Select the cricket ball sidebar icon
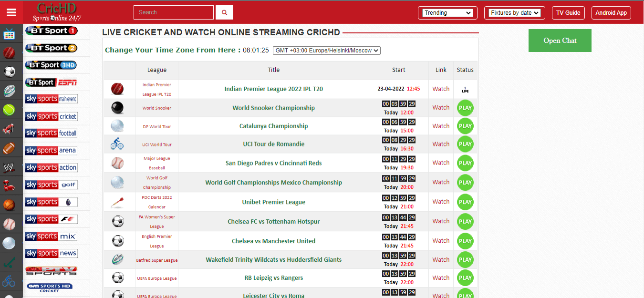The image size is (644, 298). click(9, 53)
